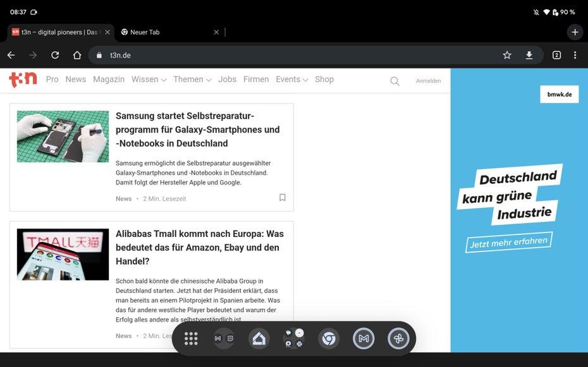
Task: Bookmark the Samsung article
Action: pyautogui.click(x=283, y=197)
